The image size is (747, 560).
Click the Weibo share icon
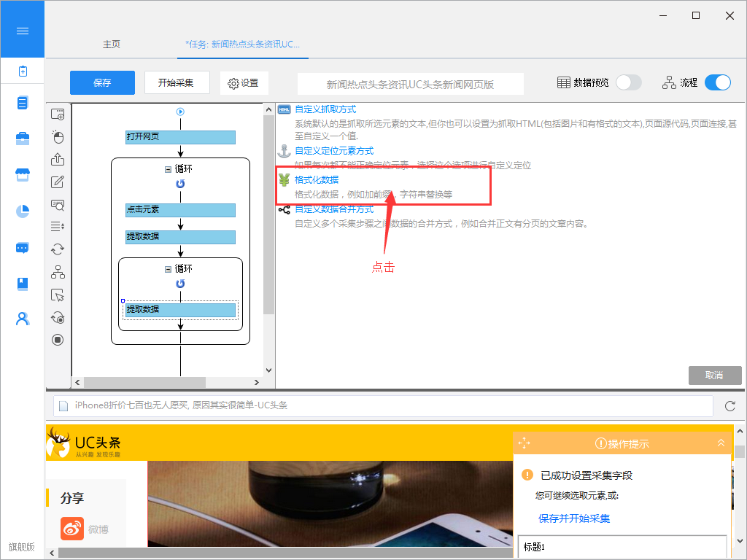tap(72, 529)
